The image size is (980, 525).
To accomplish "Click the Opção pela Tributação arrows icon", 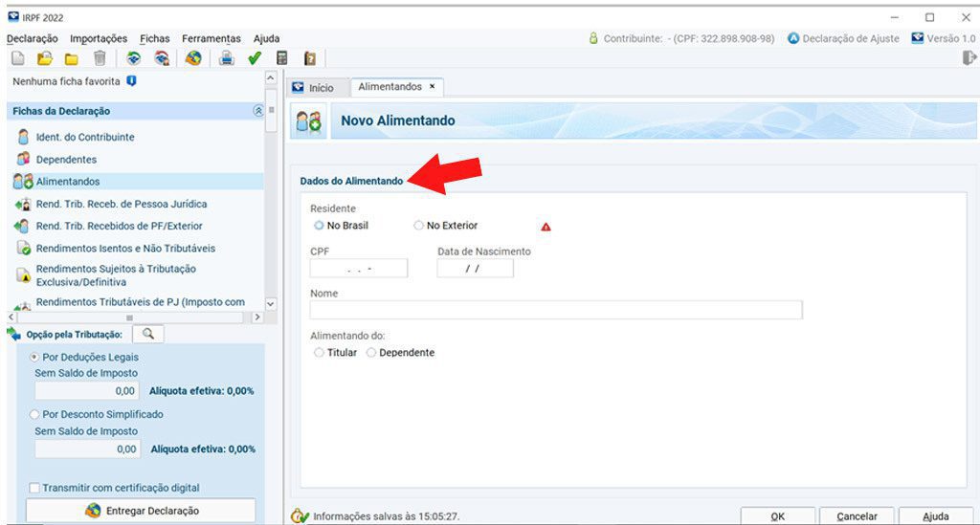I will pos(13,334).
